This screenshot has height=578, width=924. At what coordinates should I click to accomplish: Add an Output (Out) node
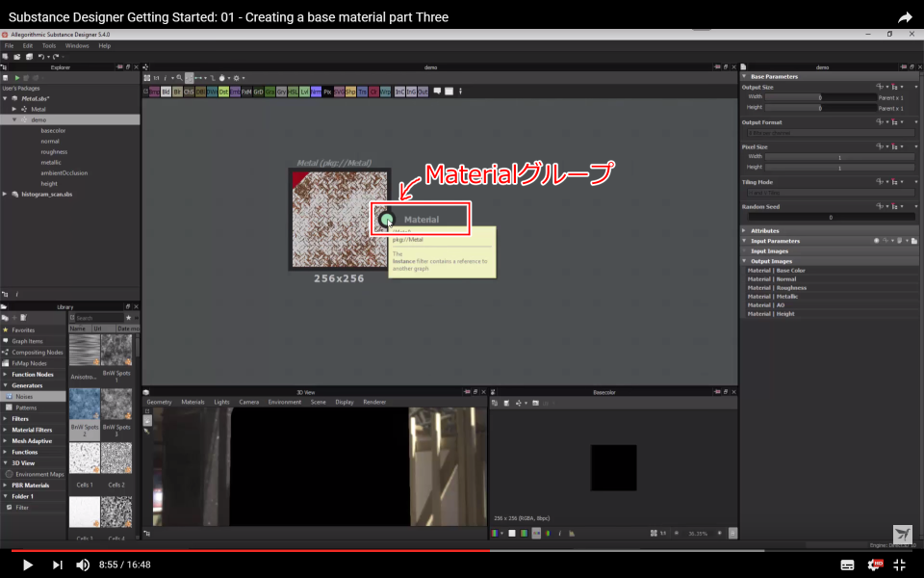(x=423, y=92)
